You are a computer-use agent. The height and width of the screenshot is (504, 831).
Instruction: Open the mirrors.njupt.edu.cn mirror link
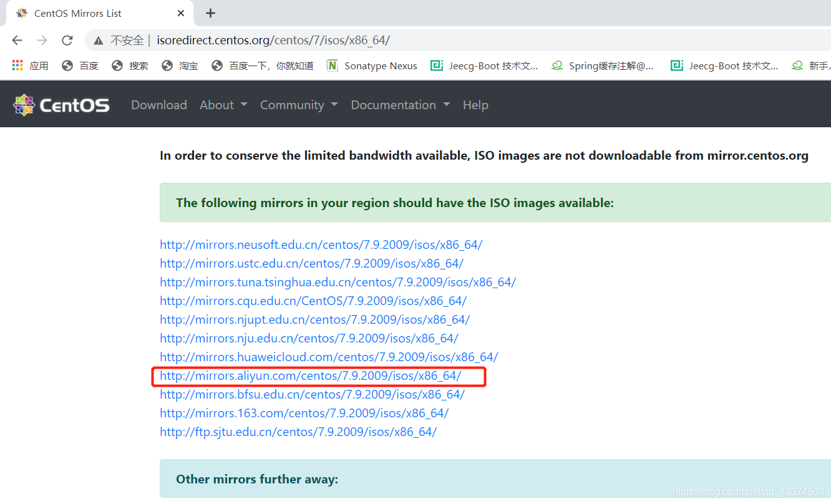315,319
